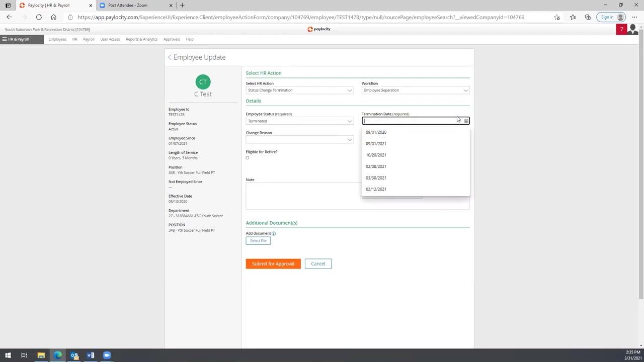Open a new browser tab
This screenshot has width=644, height=362.
[182, 6]
